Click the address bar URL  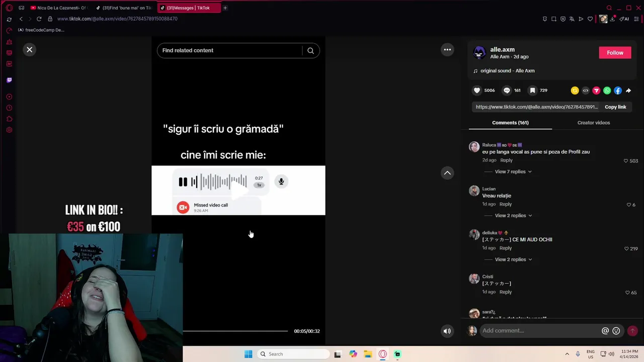click(117, 19)
